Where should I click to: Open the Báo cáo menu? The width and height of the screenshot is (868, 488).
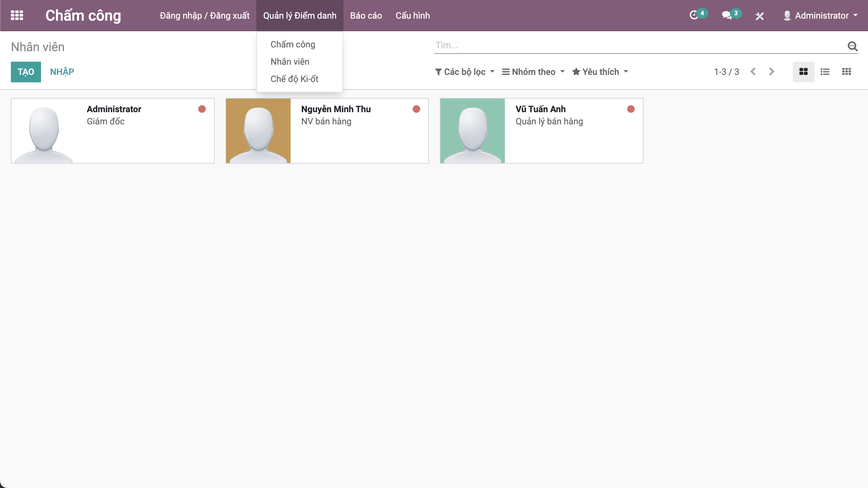[x=366, y=16]
